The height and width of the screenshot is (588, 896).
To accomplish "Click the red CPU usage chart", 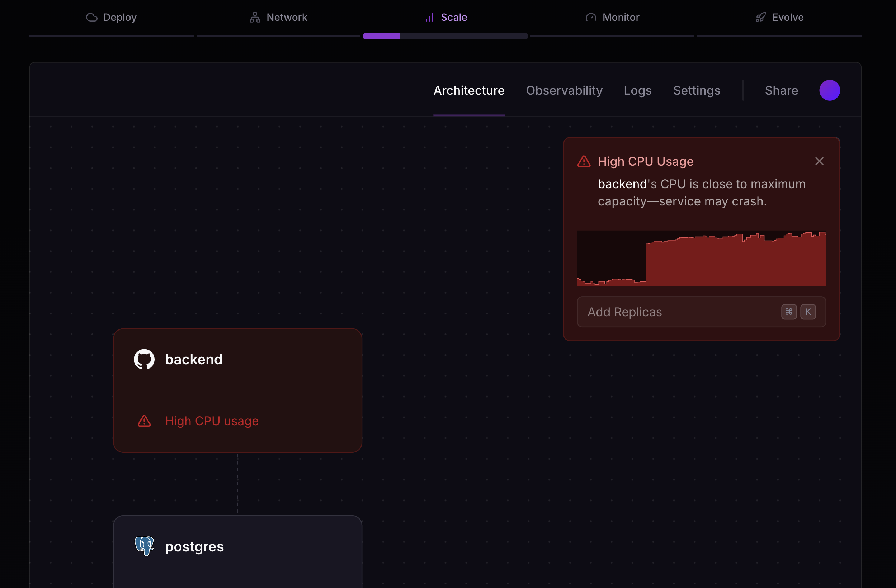I will pos(701,258).
